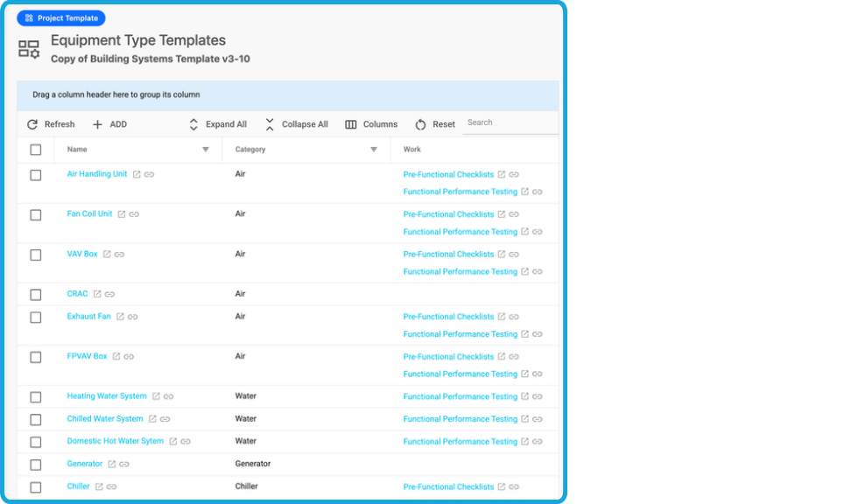Click the Project Template badge
Image resolution: width=844 pixels, height=504 pixels.
pos(61,17)
